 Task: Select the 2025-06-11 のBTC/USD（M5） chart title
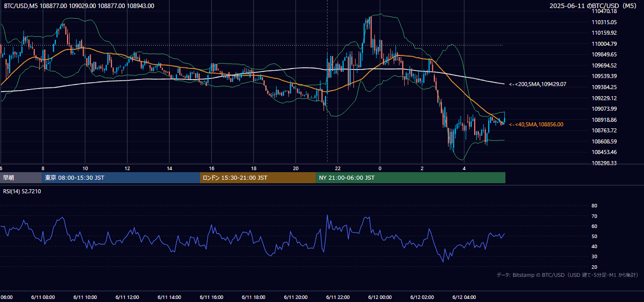(594, 6)
